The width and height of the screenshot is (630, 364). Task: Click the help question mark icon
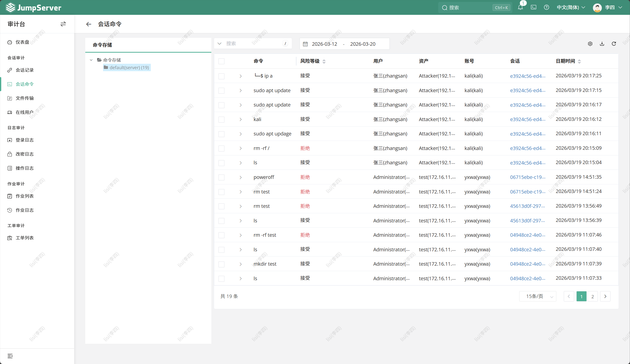546,7
